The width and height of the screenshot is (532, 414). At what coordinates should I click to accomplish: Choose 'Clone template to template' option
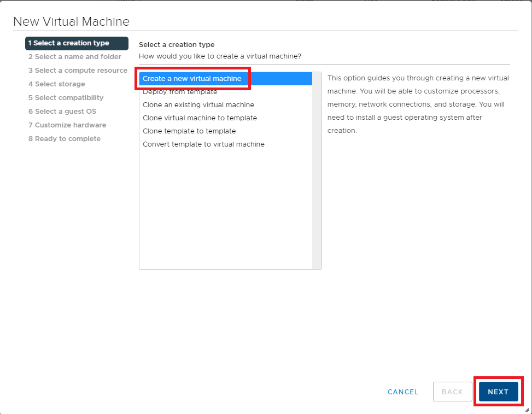[189, 131]
